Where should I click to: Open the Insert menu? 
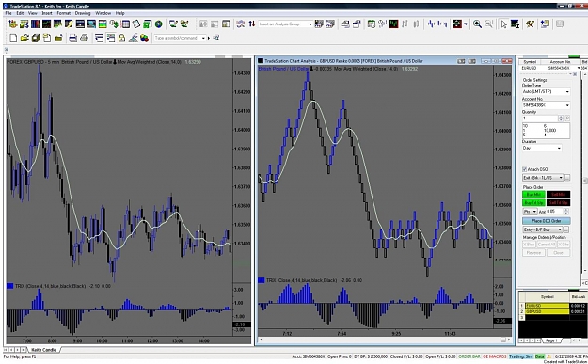47,13
